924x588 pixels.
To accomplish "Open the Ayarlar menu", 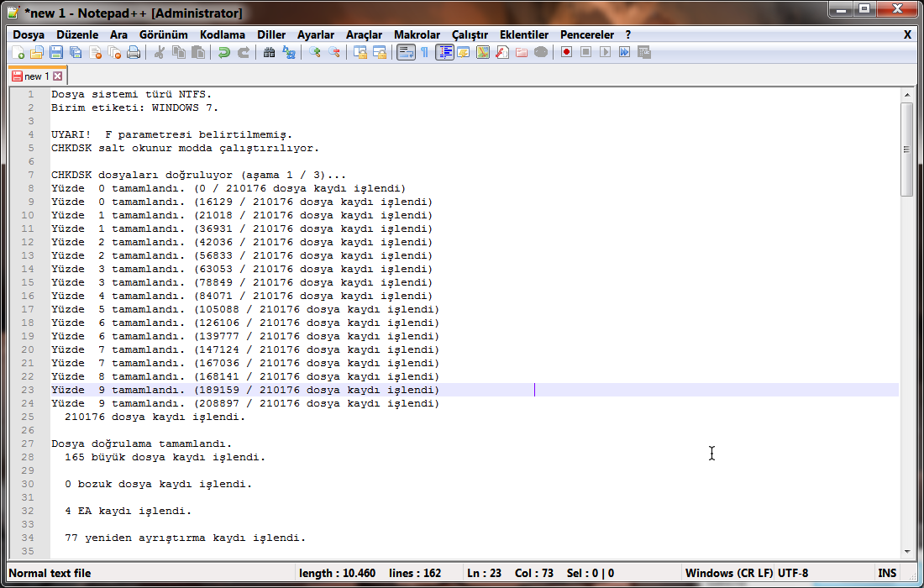I will coord(316,34).
